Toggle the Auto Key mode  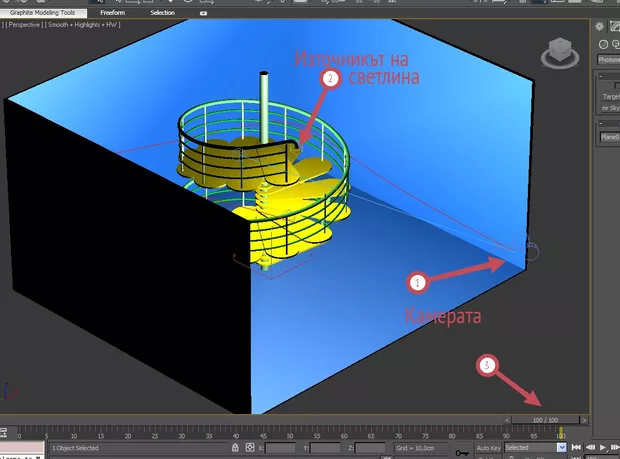point(490,448)
